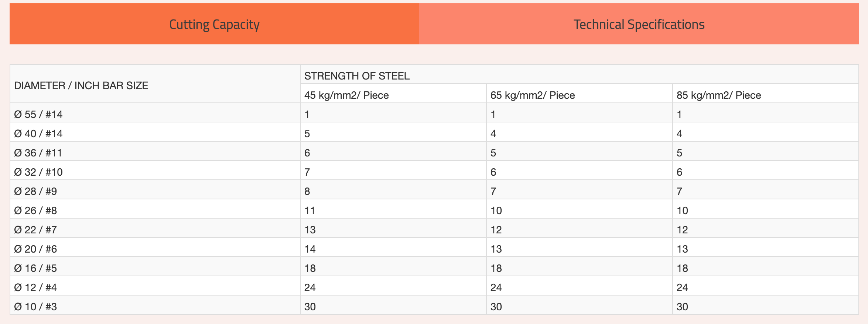The width and height of the screenshot is (868, 324).
Task: Click the Ø 28 / #9 row label
Action: coord(35,191)
